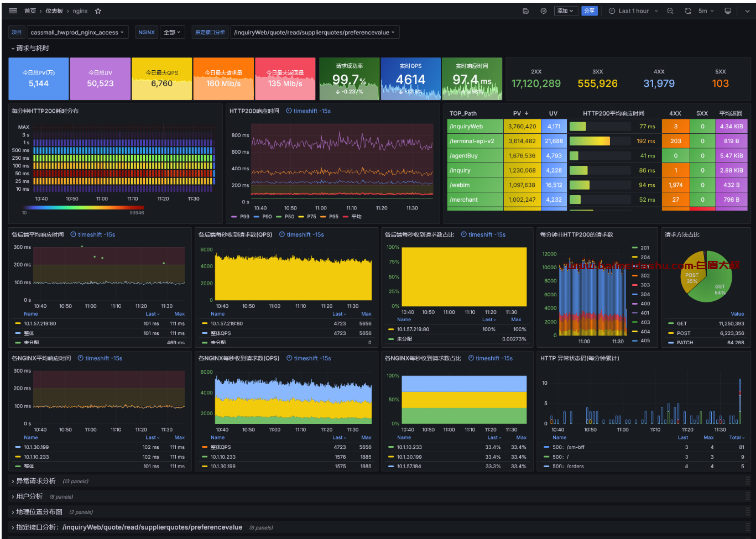Grab drag handle of 指定接口分析 row
The width and height of the screenshot is (756, 539).
747,527
